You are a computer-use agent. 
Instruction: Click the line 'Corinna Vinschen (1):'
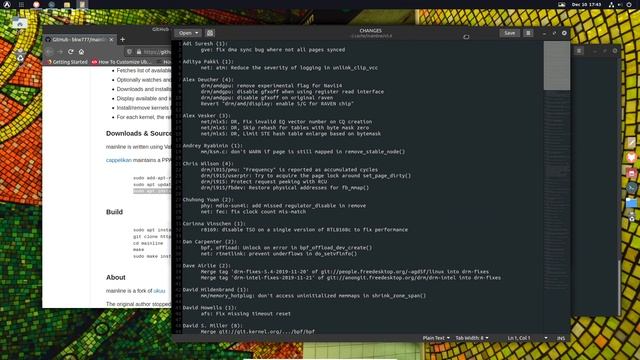[x=214, y=224]
